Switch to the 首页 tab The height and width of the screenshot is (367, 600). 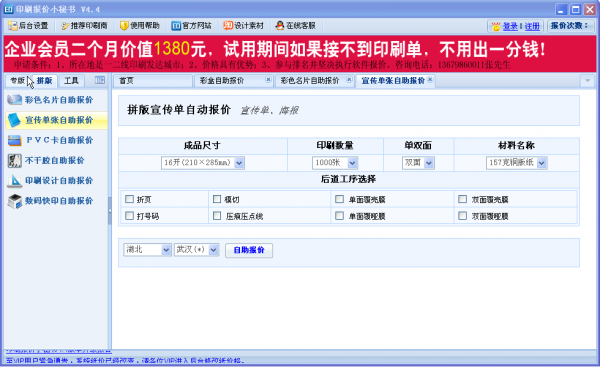click(x=153, y=81)
